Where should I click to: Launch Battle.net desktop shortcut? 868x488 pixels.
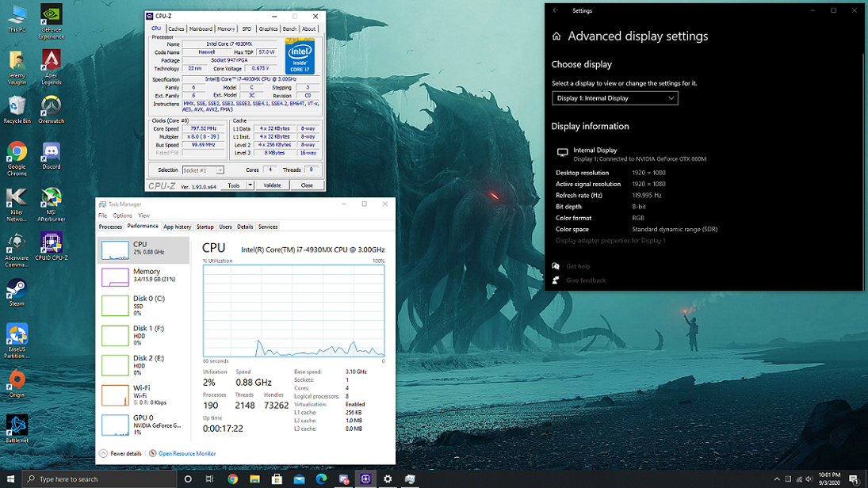[17, 430]
